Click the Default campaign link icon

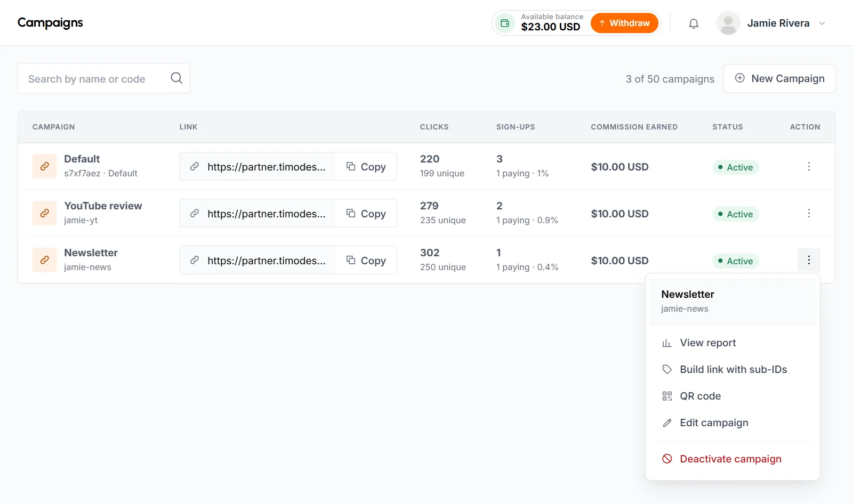[45, 166]
